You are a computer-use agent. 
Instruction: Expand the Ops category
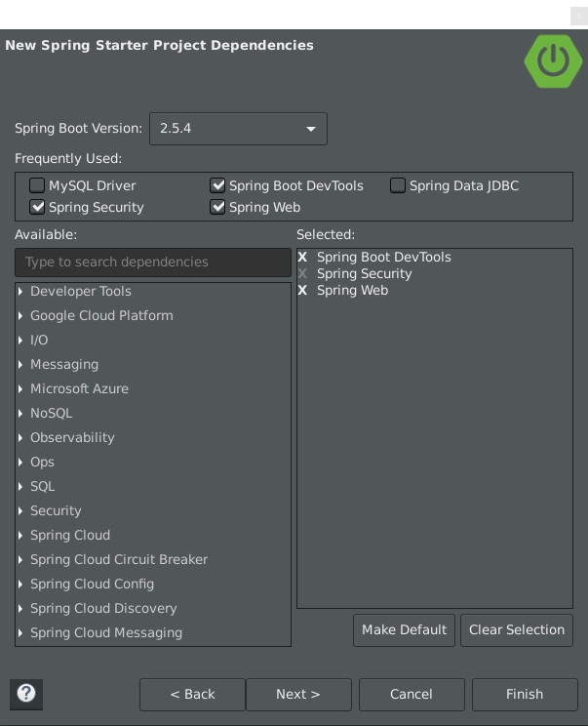(20, 463)
